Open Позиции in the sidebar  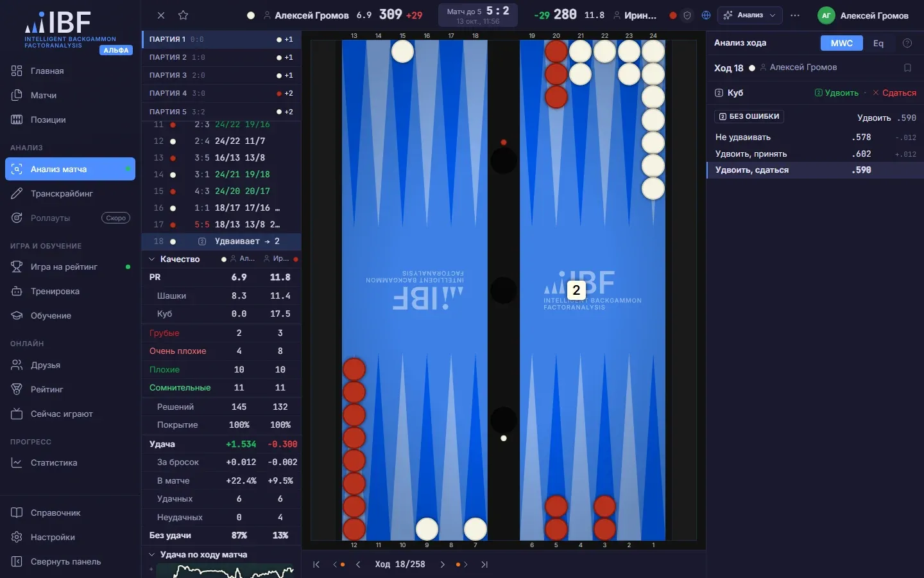pos(71,119)
